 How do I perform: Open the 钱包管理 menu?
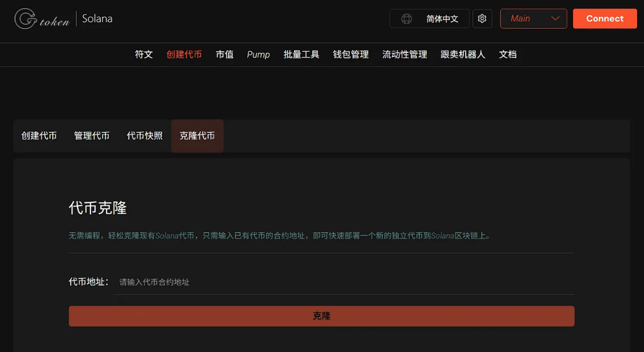point(350,55)
